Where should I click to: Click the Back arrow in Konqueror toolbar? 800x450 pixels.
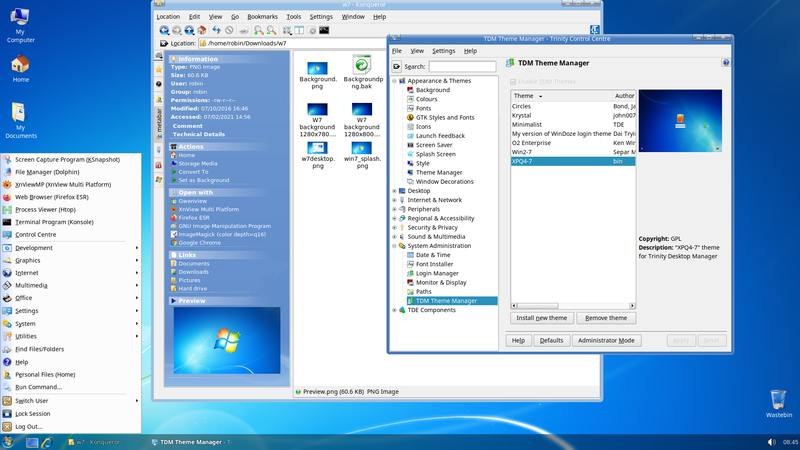pos(164,31)
